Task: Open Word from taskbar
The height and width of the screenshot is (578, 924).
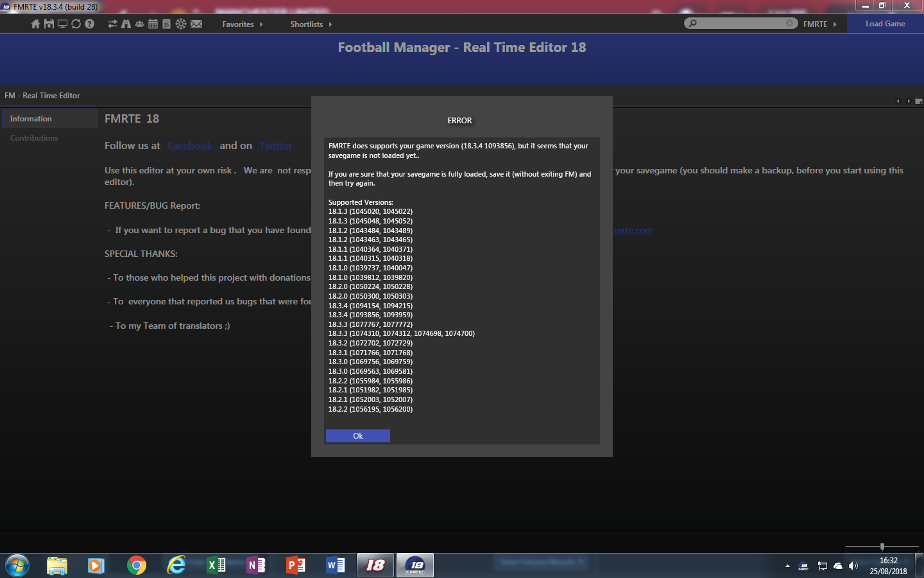Action: pyautogui.click(x=336, y=566)
